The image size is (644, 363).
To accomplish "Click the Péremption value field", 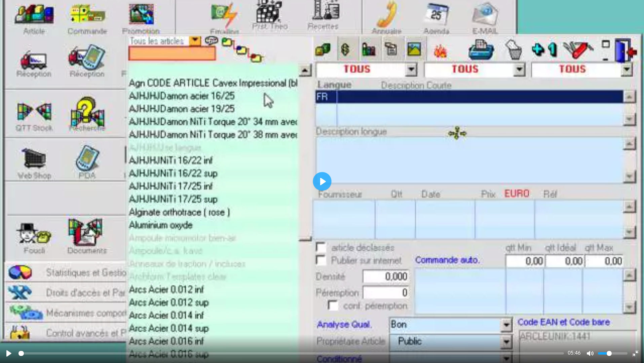I will click(386, 293).
